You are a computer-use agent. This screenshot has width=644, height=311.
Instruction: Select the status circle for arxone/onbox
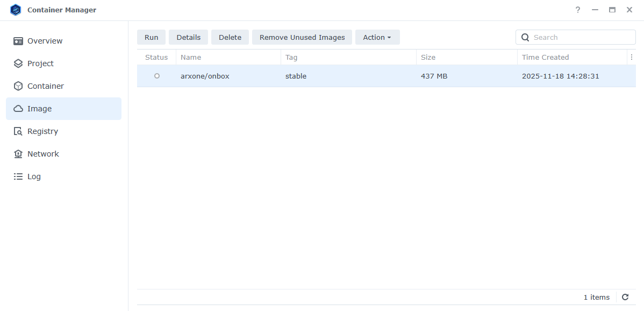[156, 76]
